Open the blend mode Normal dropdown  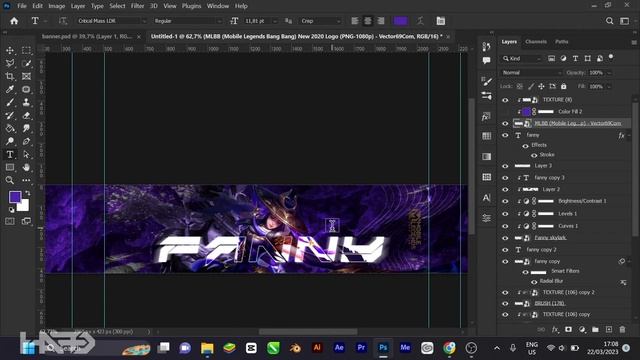(x=531, y=73)
